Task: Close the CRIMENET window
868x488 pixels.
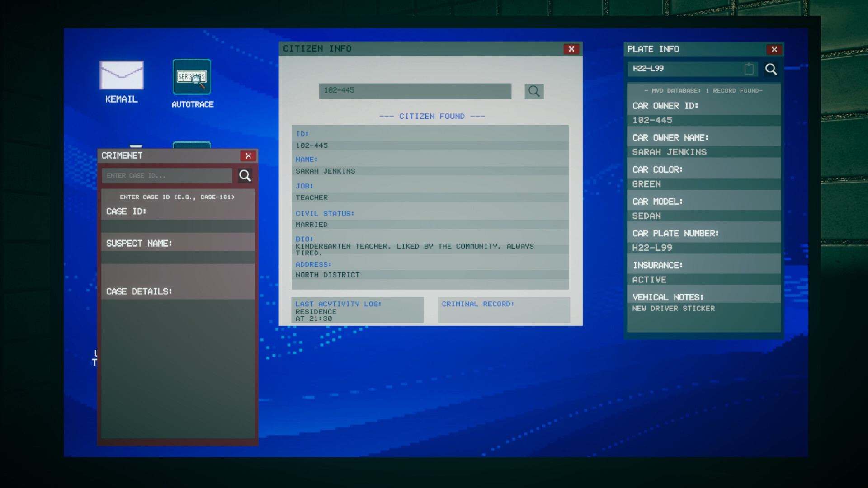Action: 248,156
